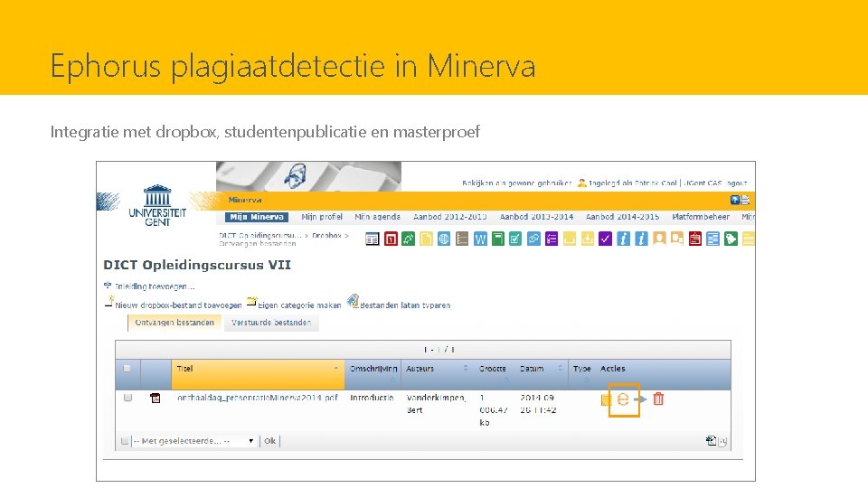Click the Dropbox breadcrumb link
868x488 pixels.
[x=326, y=236]
